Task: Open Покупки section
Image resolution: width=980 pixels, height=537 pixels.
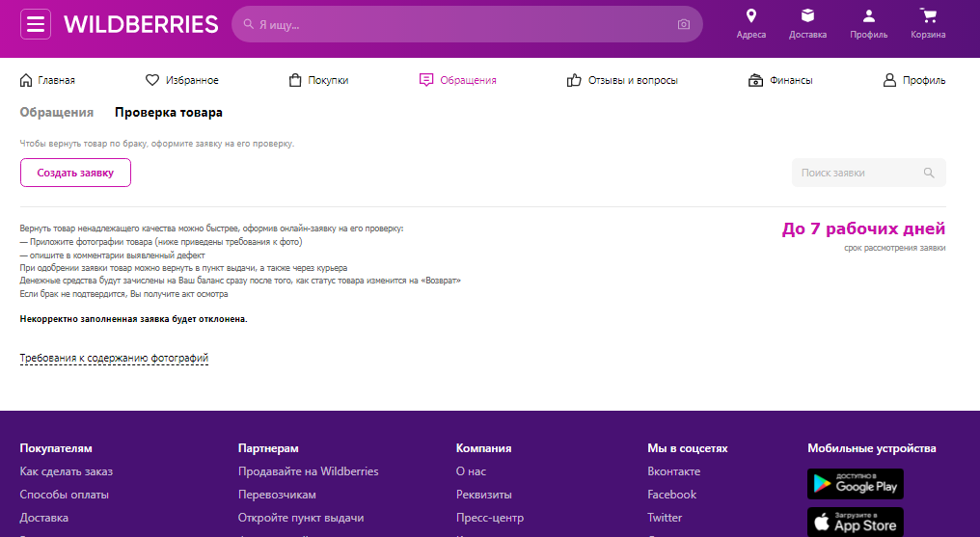Action: 318,80
